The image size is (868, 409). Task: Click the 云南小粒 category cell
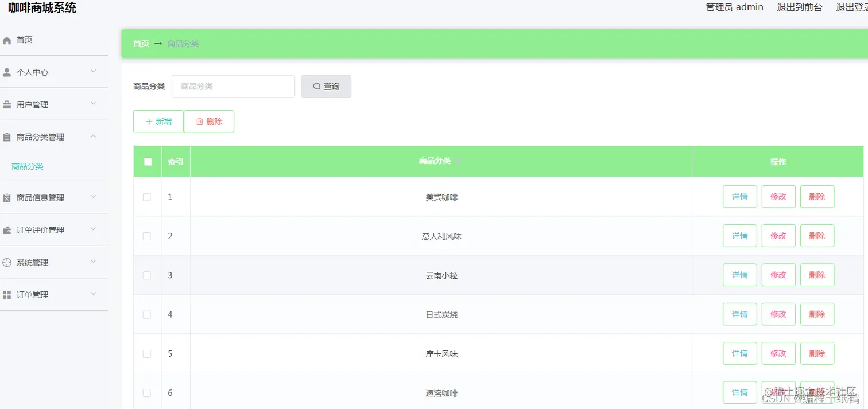[441, 275]
